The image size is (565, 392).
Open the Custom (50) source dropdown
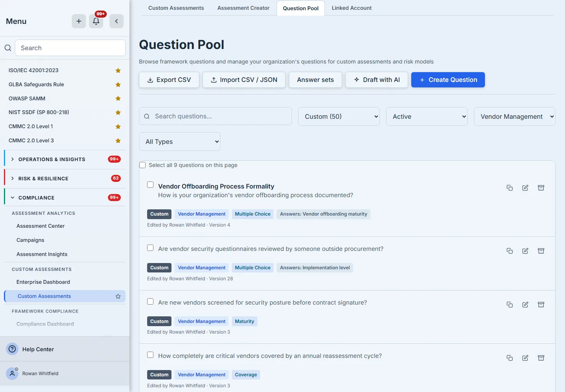pos(339,116)
